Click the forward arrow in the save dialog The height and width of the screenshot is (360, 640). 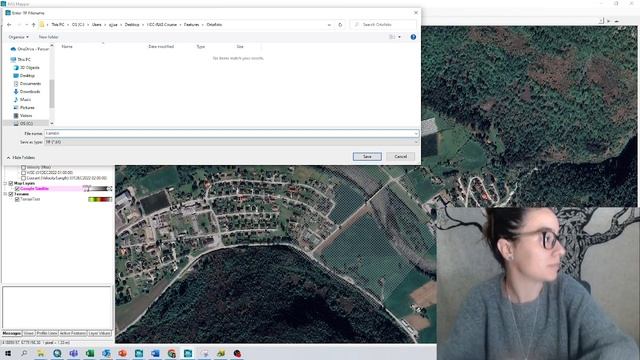click(x=19, y=25)
